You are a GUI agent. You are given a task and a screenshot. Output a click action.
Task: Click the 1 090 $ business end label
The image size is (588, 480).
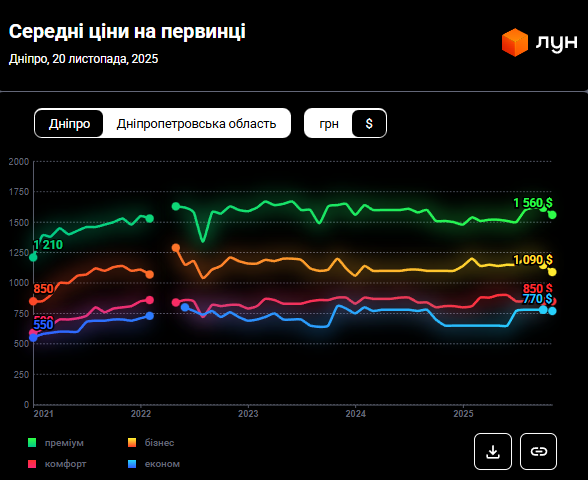tap(532, 260)
